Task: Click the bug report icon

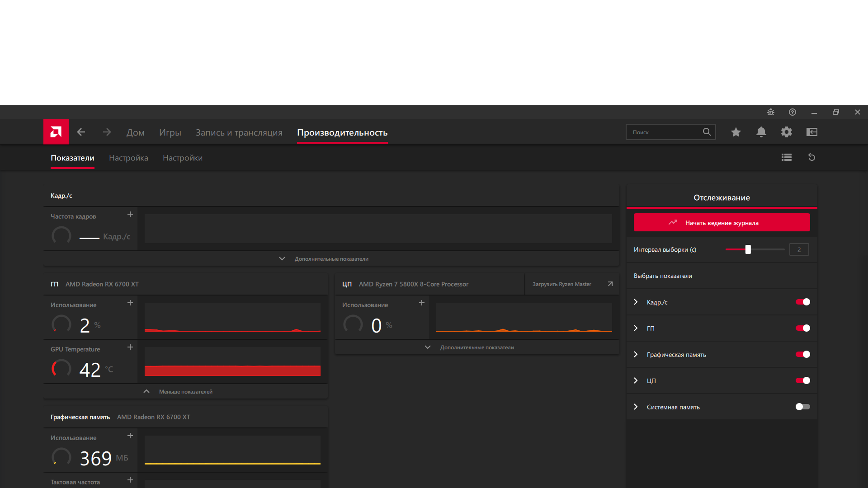Action: (x=771, y=112)
